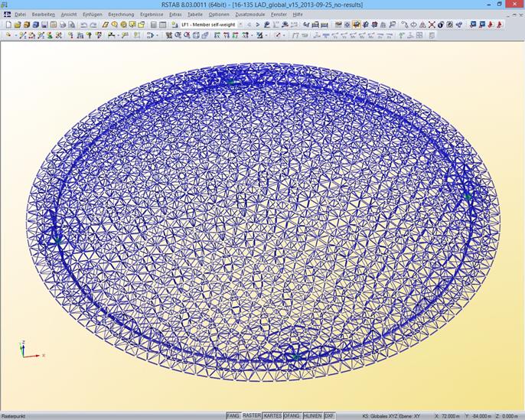Screen dimensions: 525x420
Task: Open the Tabelle menu
Action: tap(195, 15)
